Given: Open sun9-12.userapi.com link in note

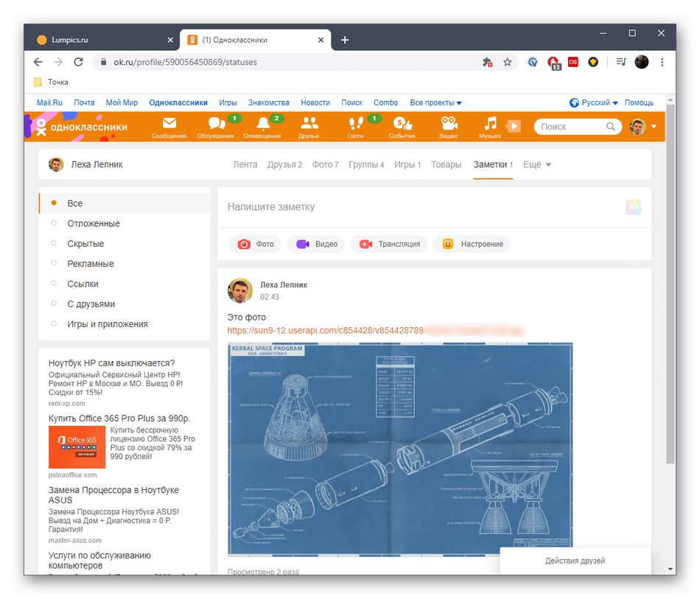Looking at the screenshot, I should click(326, 330).
